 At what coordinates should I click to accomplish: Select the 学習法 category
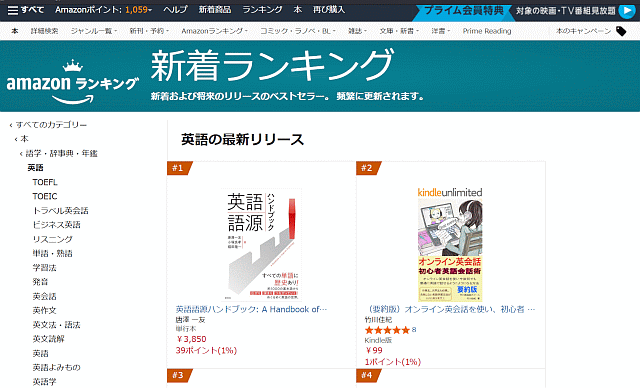coord(44,268)
